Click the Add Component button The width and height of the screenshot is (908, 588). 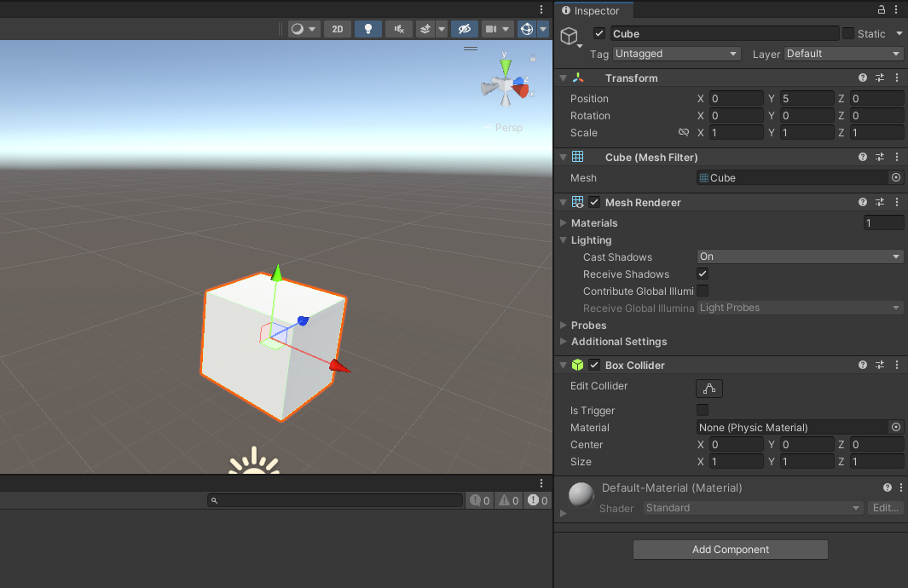point(730,549)
